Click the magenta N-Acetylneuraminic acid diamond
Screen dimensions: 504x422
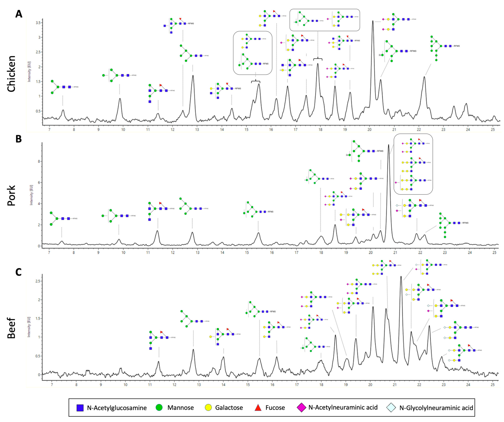tap(301, 407)
